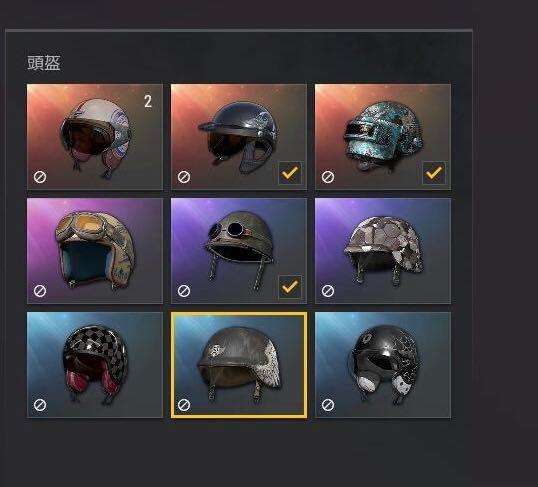Toggle checkmark on the round goggles helmet
Screen dimensions: 538x487
290,287
